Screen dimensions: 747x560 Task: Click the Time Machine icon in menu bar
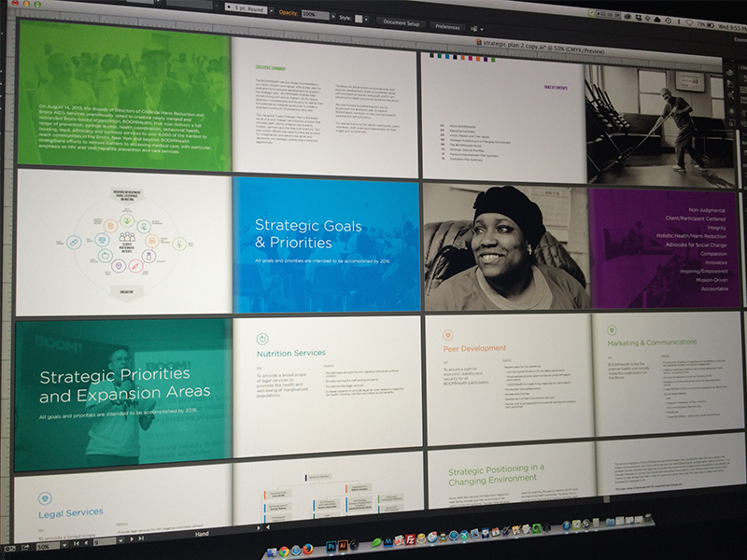pos(668,21)
